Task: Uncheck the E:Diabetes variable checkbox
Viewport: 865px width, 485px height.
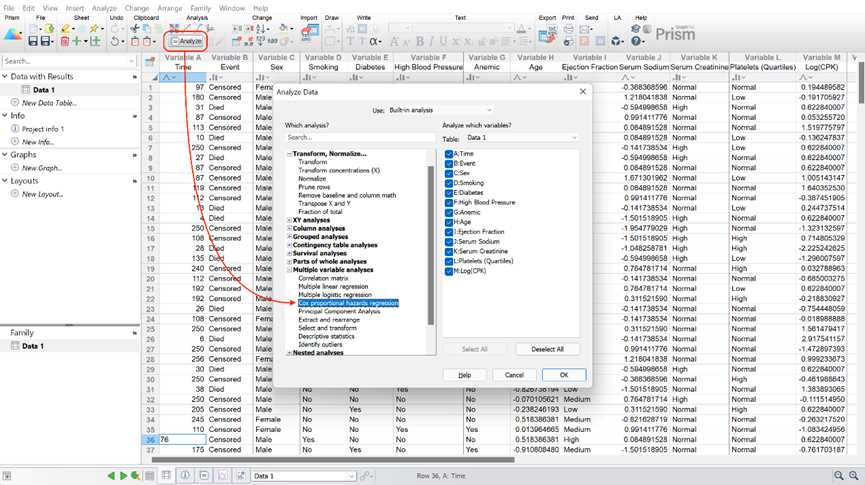Action: pyautogui.click(x=448, y=193)
